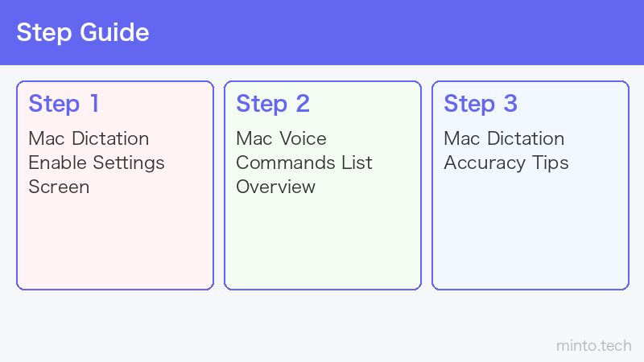
Task: Select the Step 3 card
Action: (530, 186)
